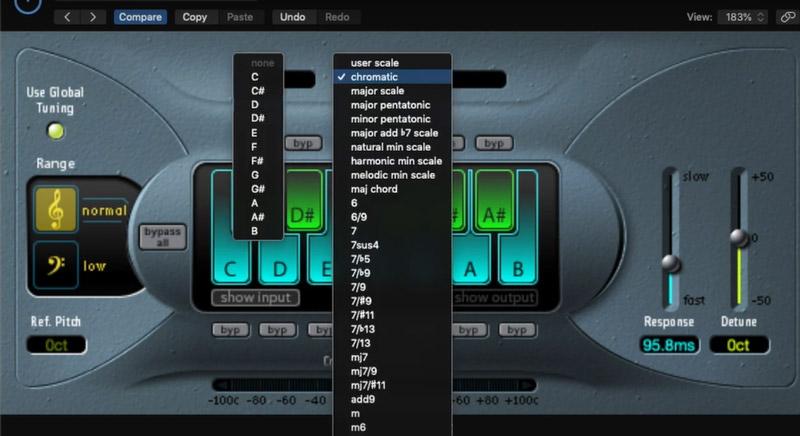The image size is (800, 436).
Task: Click the Response slider knob
Action: click(671, 264)
